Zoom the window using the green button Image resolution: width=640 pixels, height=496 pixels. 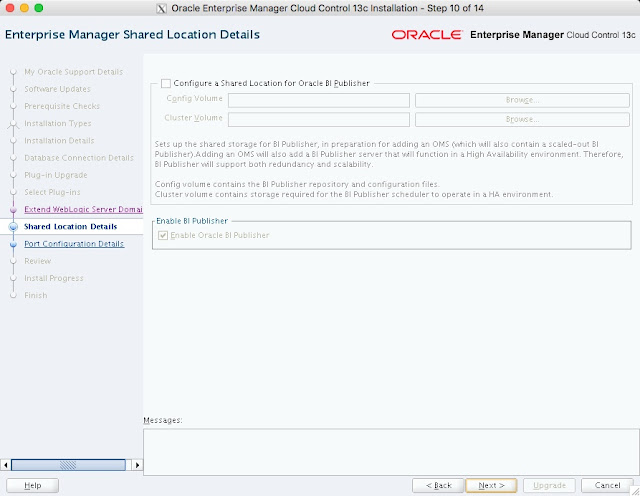click(39, 8)
